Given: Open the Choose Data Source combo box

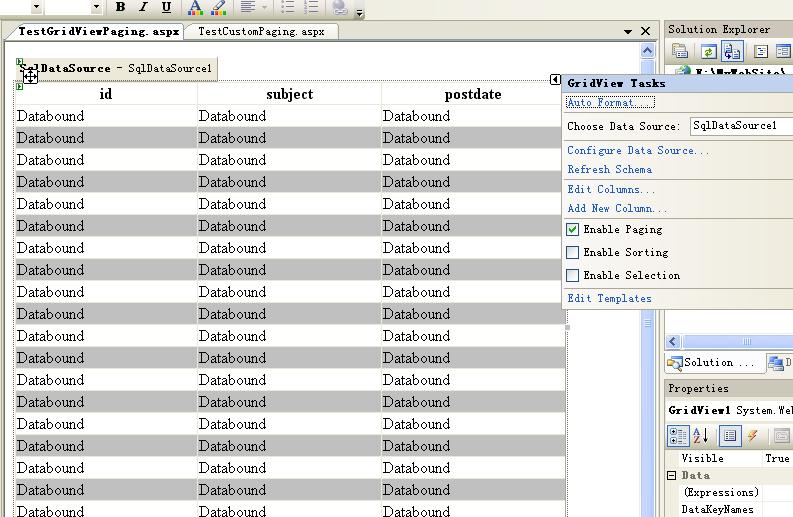Looking at the screenshot, I should (740, 127).
